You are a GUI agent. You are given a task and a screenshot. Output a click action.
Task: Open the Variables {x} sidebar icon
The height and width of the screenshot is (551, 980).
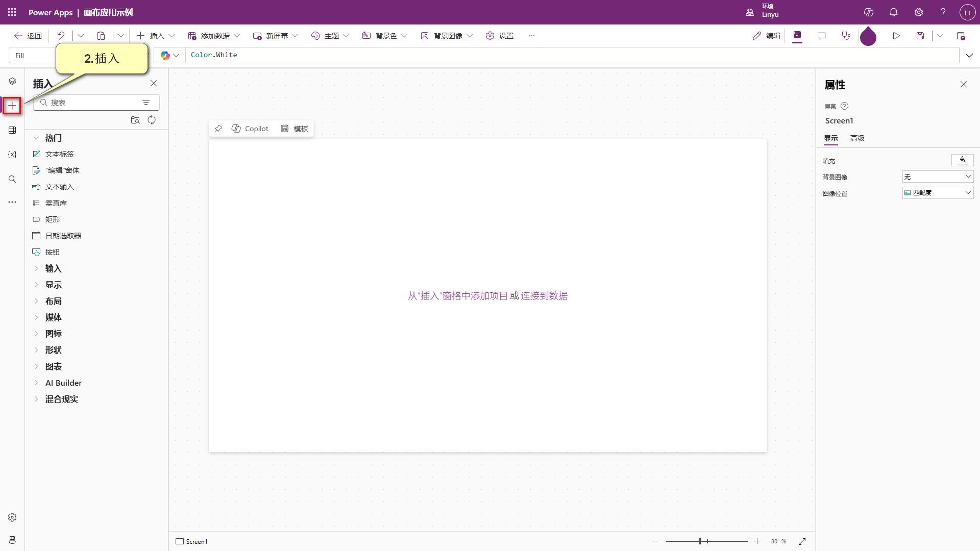[12, 155]
